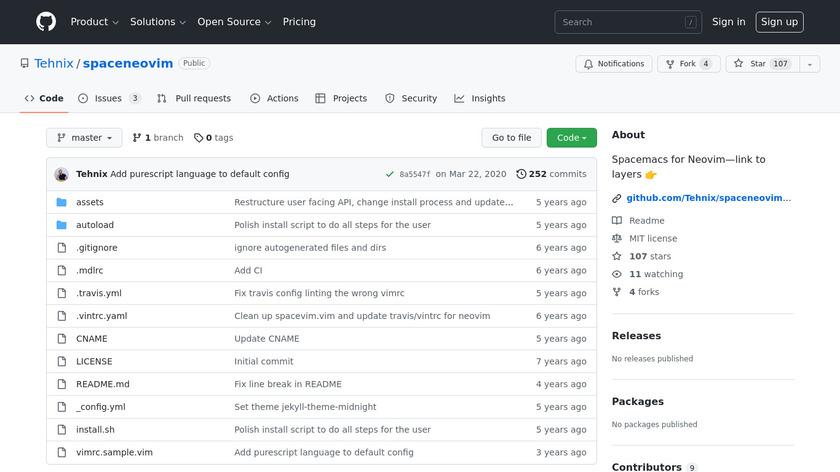
Task: Open commit hash 8a5547f
Action: pyautogui.click(x=415, y=174)
